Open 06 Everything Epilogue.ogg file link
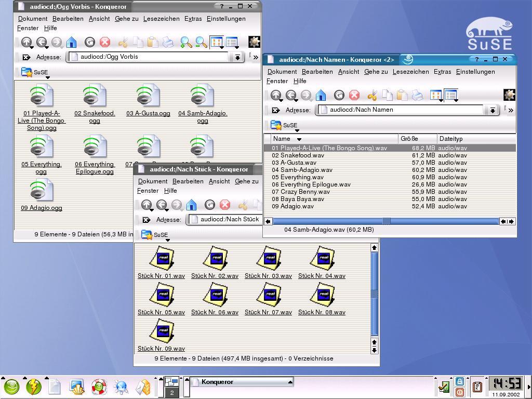Screen dimensions: 532x399 95,168
